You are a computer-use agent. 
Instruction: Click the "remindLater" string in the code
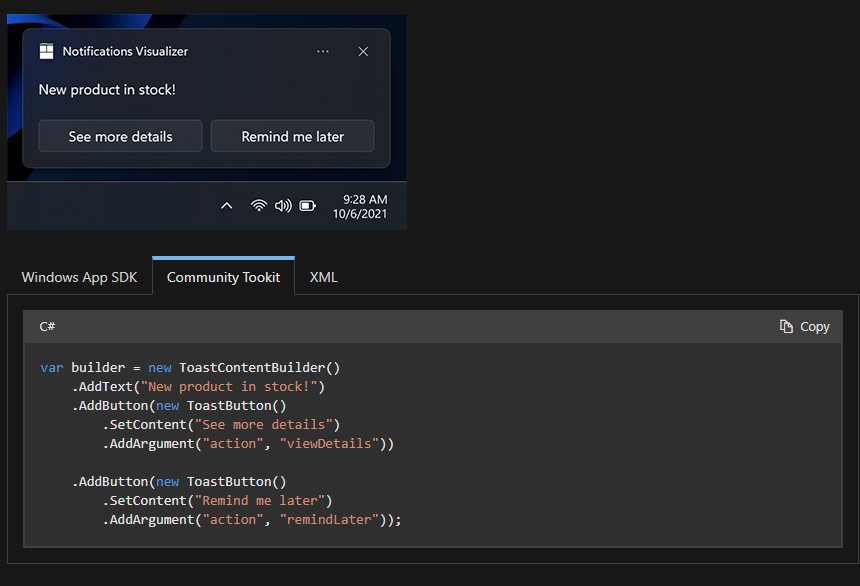[x=329, y=520]
